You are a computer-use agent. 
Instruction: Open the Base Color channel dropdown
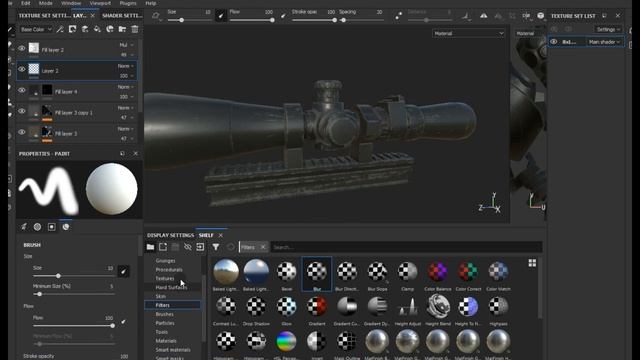(36, 29)
